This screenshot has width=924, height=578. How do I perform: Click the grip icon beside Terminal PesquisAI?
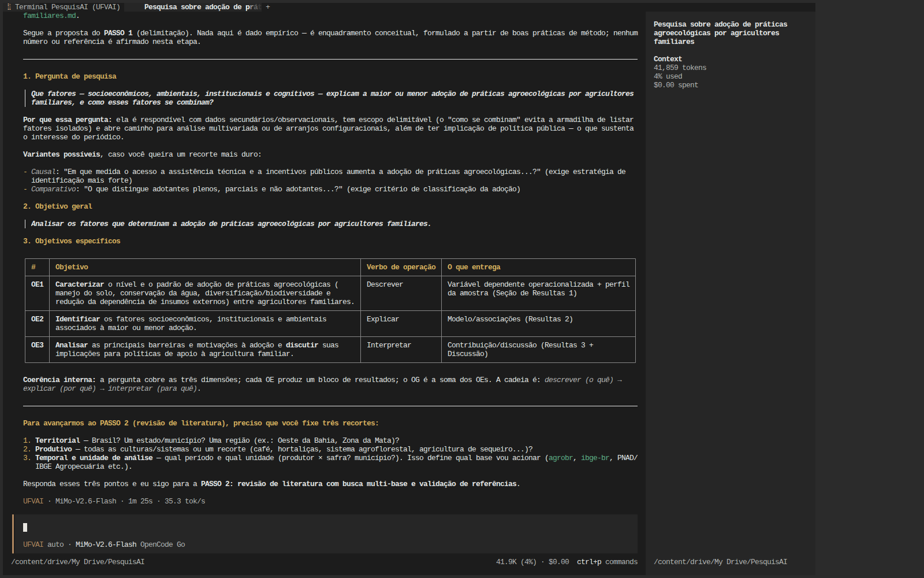pos(9,7)
